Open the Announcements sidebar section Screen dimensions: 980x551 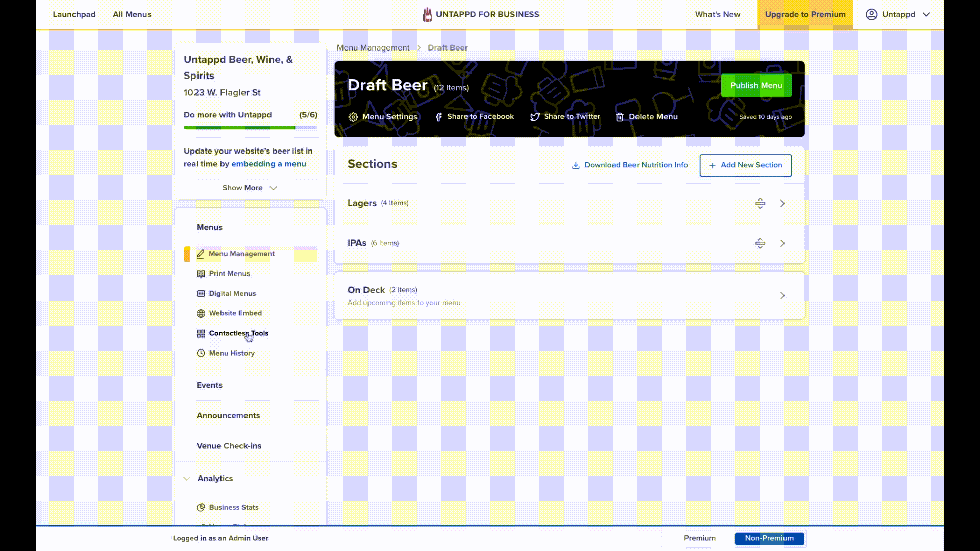(x=228, y=416)
